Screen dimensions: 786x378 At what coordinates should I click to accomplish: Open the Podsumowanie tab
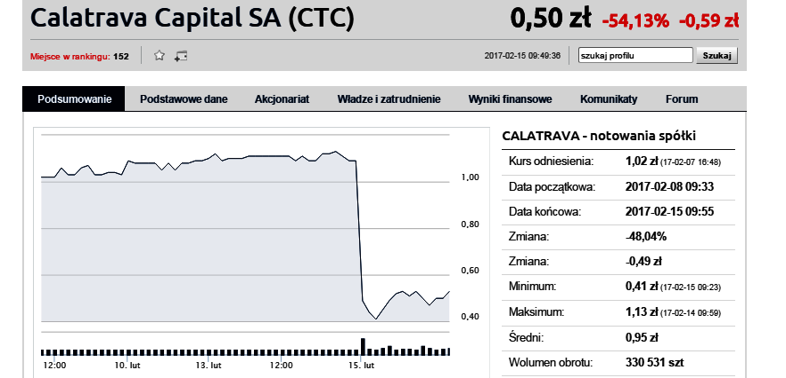[74, 99]
